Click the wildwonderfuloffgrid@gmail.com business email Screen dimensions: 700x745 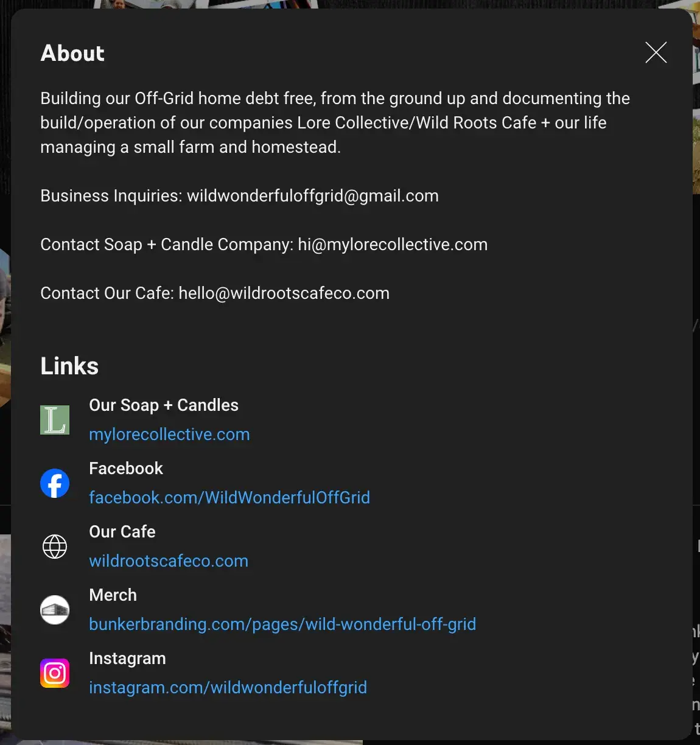point(312,196)
